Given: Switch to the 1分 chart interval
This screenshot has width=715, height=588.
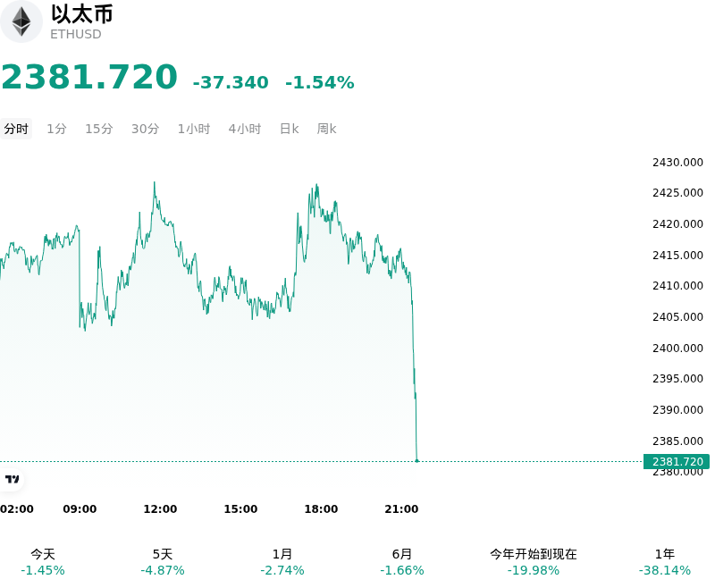Looking at the screenshot, I should click(x=56, y=129).
